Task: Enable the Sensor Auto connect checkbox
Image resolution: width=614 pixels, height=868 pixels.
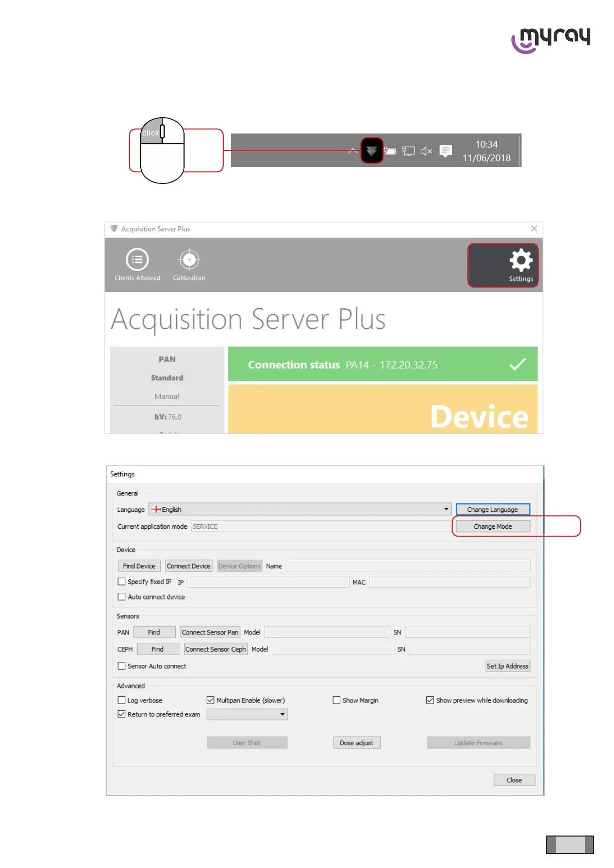Action: pos(122,665)
